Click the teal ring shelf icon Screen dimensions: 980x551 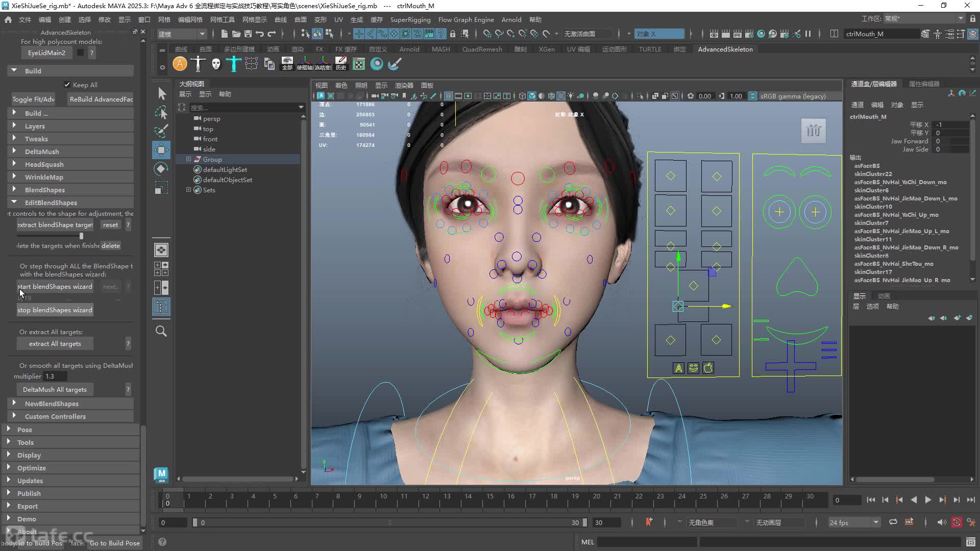pos(377,64)
